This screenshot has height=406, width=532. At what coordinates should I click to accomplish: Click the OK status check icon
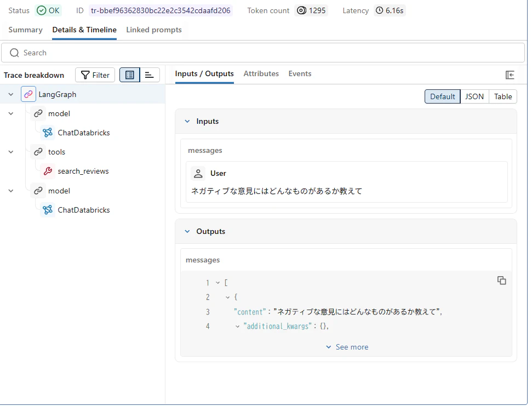(x=42, y=10)
